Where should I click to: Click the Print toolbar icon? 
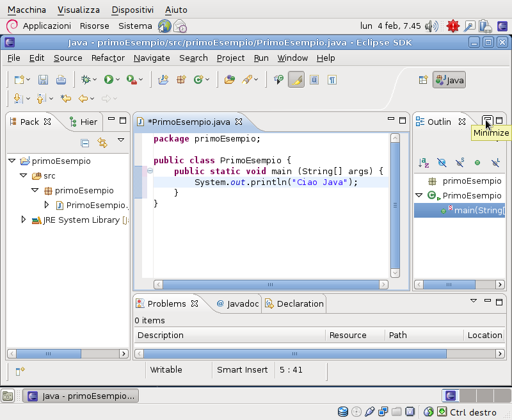tap(61, 79)
